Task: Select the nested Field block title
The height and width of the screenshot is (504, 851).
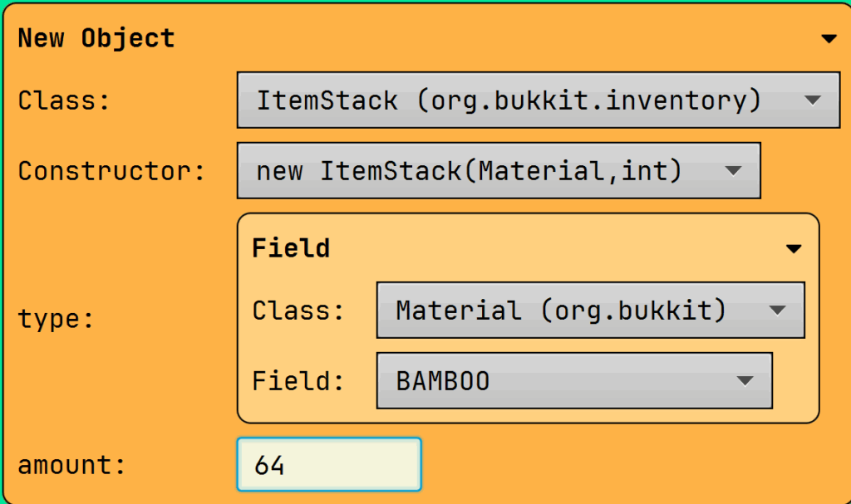Action: point(291,248)
